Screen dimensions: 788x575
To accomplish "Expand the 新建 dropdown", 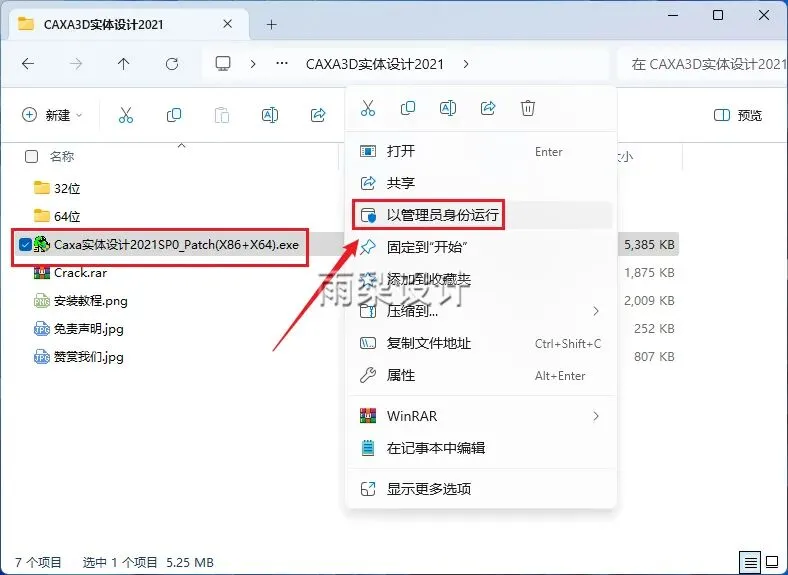I will (x=52, y=115).
